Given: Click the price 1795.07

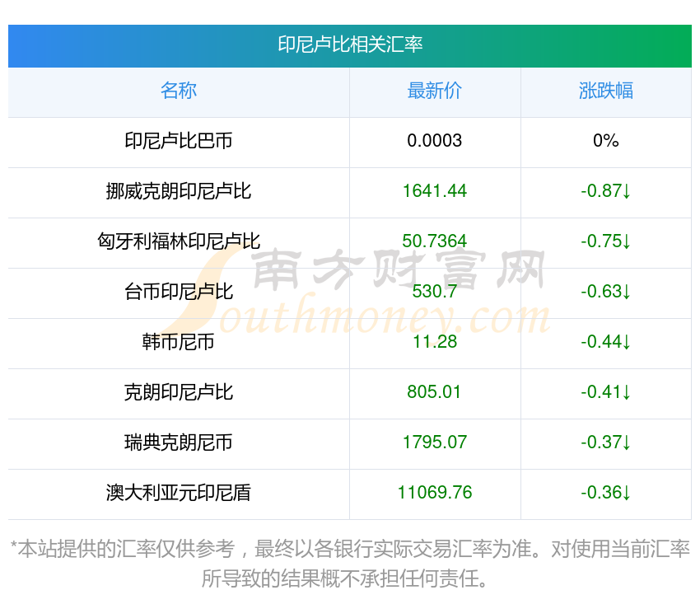Looking at the screenshot, I should pyautogui.click(x=434, y=442).
